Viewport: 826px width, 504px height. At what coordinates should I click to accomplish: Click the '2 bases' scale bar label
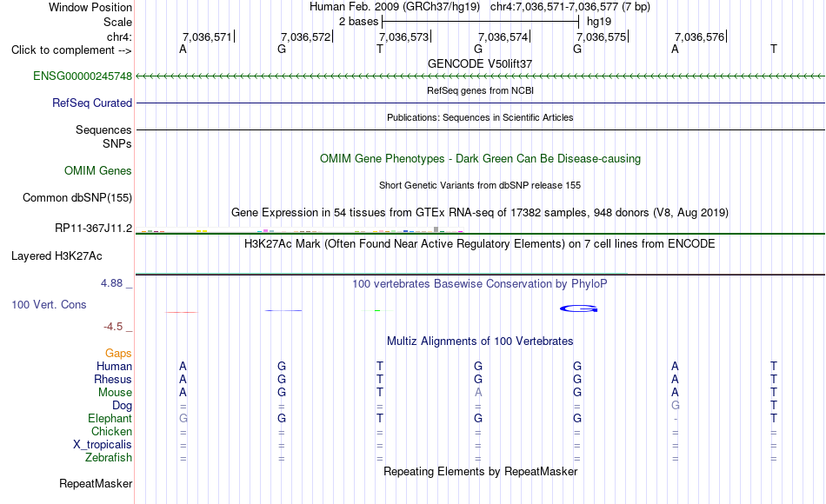(x=359, y=22)
